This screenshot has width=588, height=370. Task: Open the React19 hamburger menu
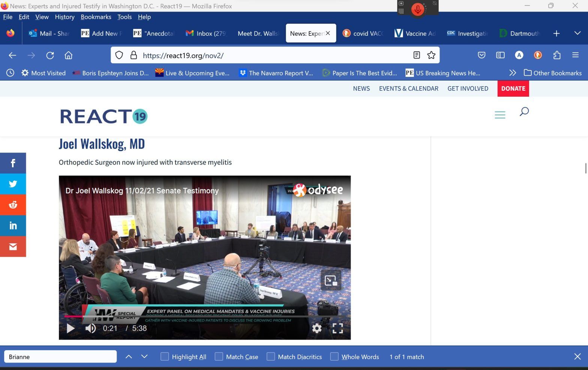(500, 115)
